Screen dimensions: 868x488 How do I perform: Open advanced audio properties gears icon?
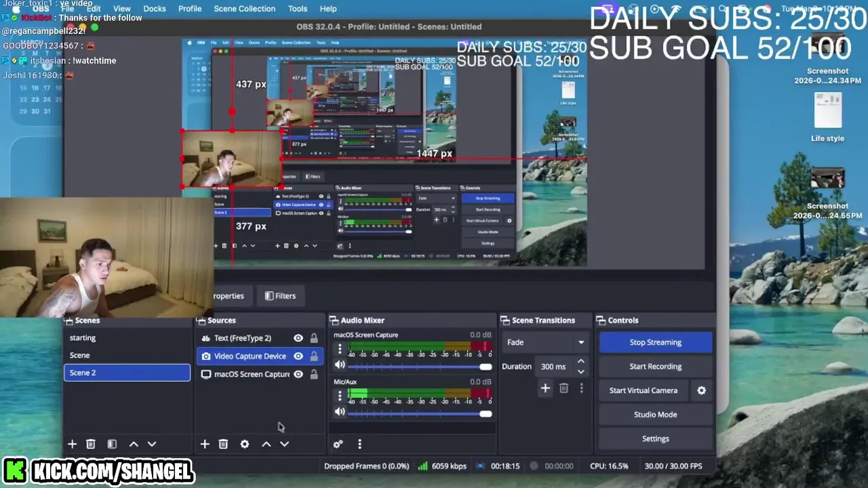coord(338,444)
